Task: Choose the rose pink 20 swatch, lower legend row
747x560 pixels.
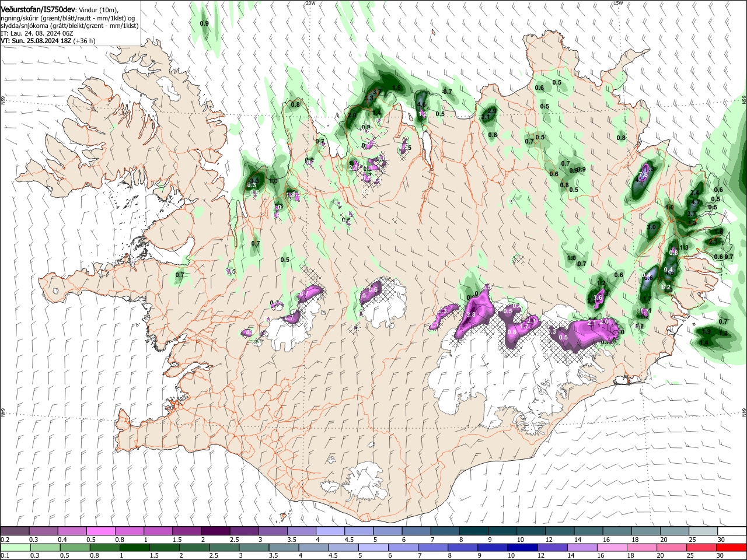Action: (x=671, y=547)
